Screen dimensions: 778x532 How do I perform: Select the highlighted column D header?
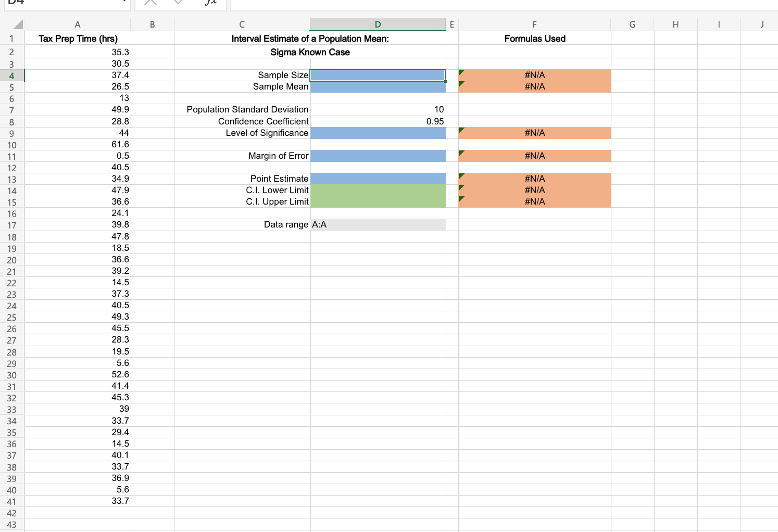378,24
